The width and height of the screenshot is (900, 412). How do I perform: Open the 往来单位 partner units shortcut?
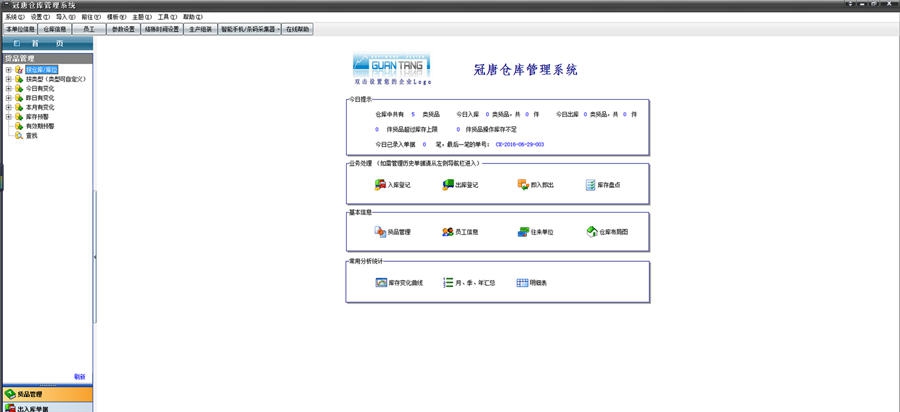click(535, 232)
